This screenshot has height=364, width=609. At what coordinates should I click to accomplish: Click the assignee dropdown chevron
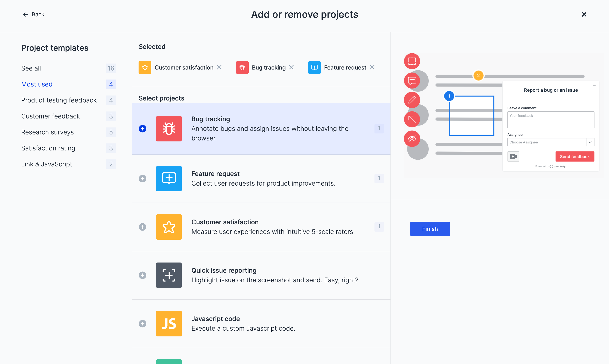tap(590, 142)
